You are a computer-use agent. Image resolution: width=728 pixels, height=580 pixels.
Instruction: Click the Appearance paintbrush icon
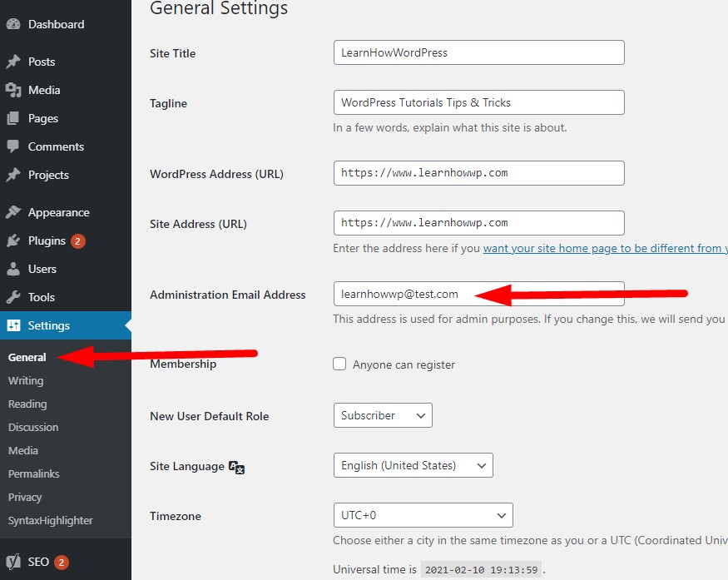(x=13, y=212)
